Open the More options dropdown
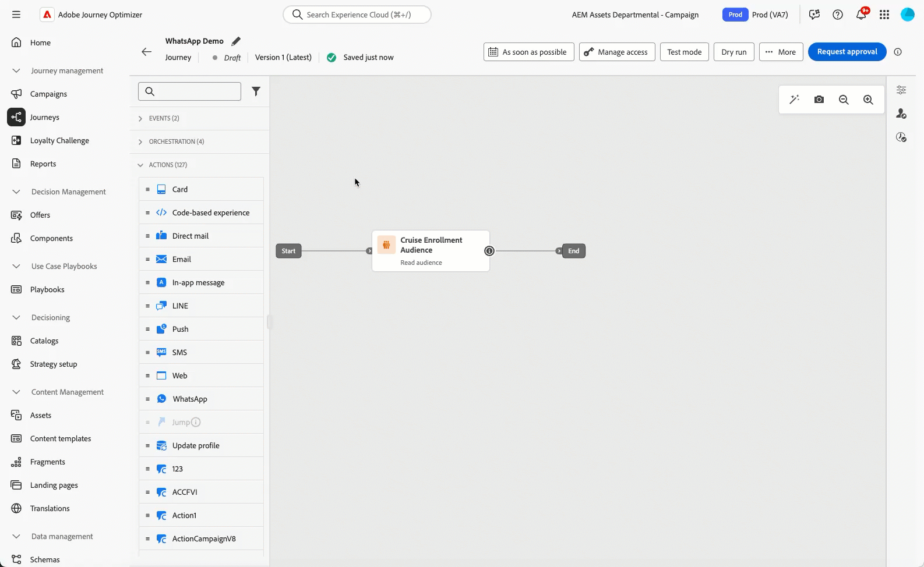 coord(781,52)
